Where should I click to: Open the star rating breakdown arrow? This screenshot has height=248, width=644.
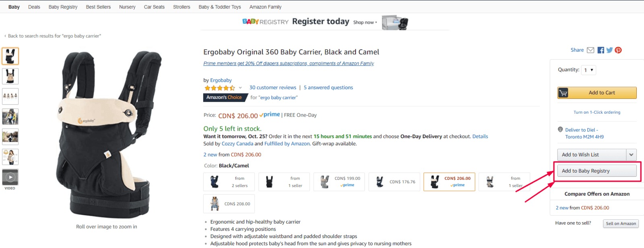(240, 88)
